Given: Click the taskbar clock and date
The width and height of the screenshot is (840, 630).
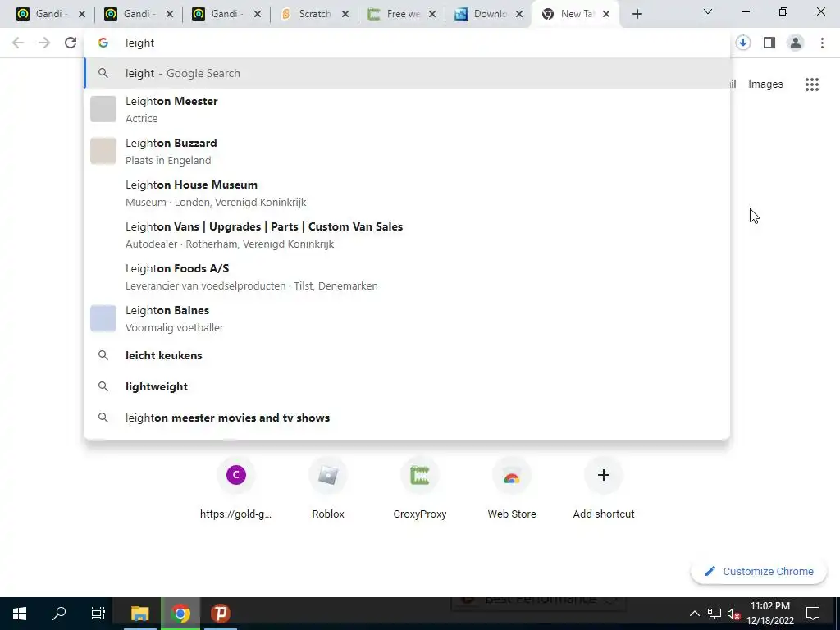Looking at the screenshot, I should tap(769, 614).
